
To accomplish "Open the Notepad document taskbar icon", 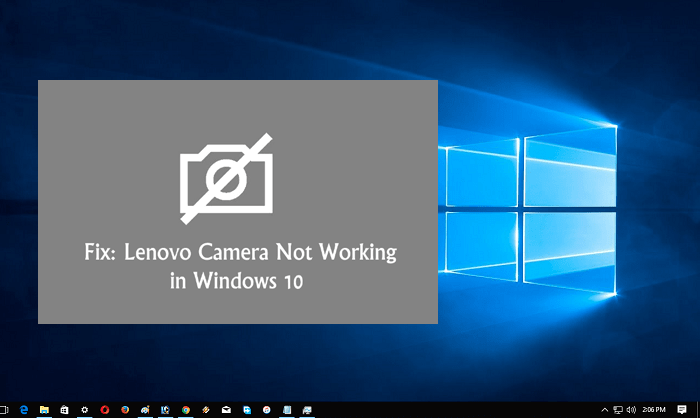I will pos(287,410).
